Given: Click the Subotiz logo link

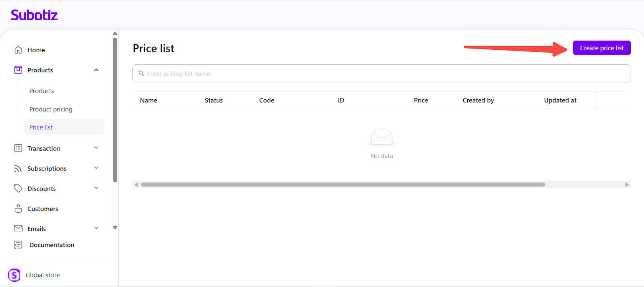Looking at the screenshot, I should pos(34,15).
